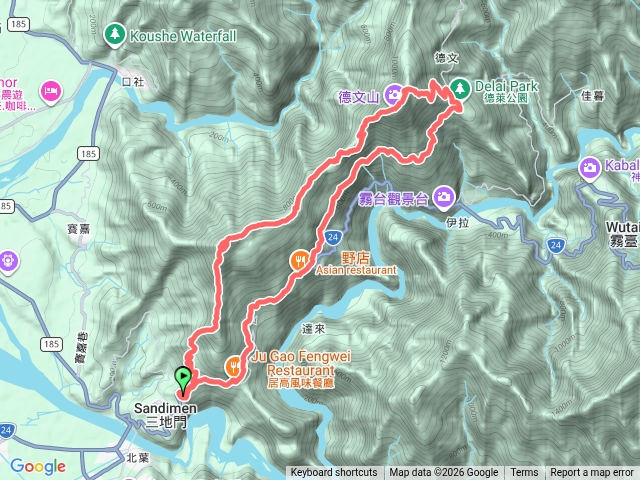Open Keyboard shortcuts
This screenshot has height=480, width=640.
(x=334, y=473)
